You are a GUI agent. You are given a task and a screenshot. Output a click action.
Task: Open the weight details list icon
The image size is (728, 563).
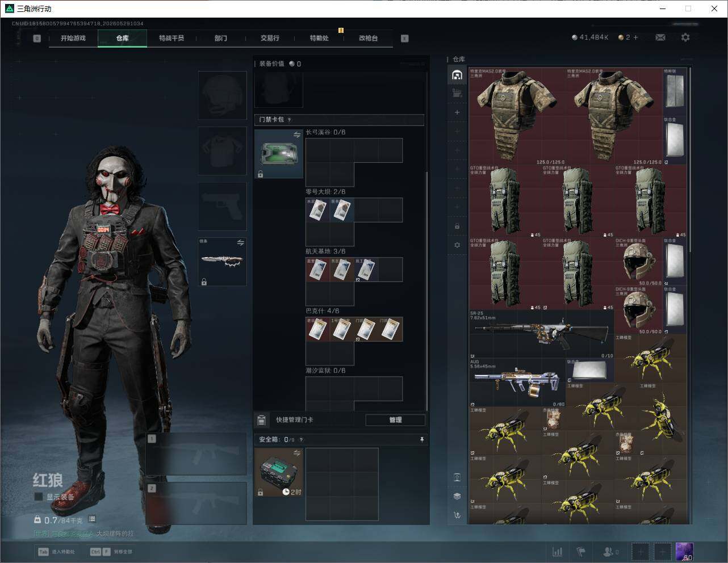pos(92,519)
